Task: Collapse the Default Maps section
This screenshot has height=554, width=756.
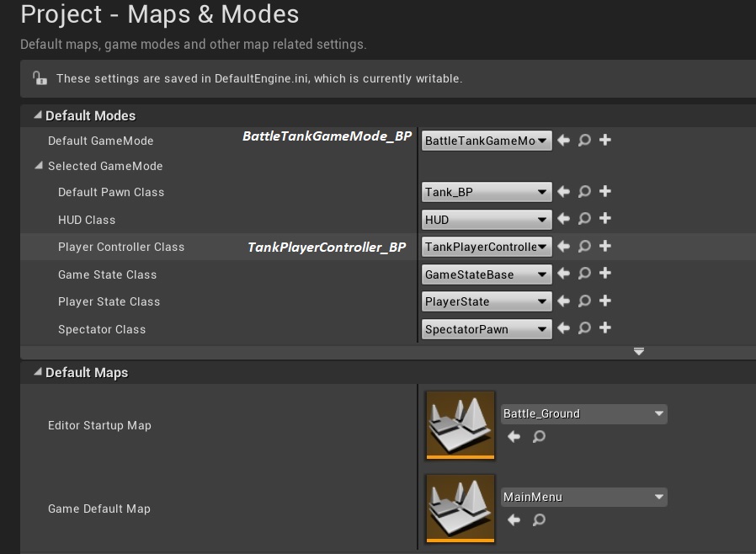Action: 37,372
